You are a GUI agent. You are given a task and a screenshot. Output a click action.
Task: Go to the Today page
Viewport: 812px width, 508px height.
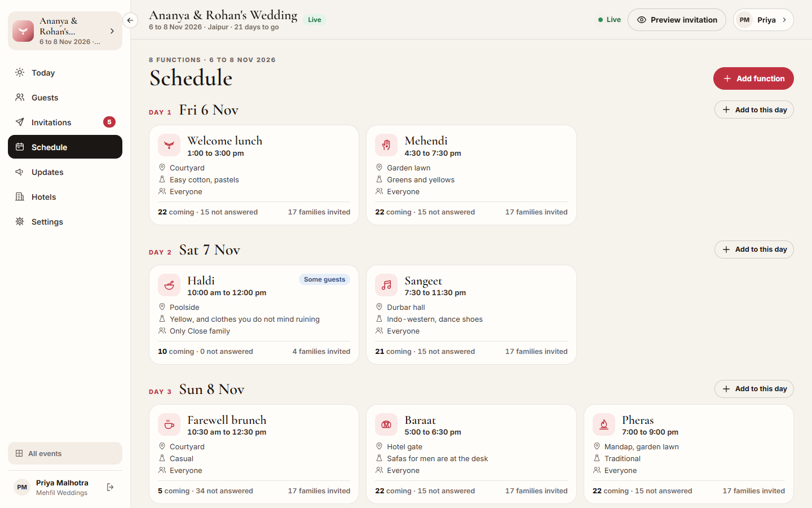65,72
